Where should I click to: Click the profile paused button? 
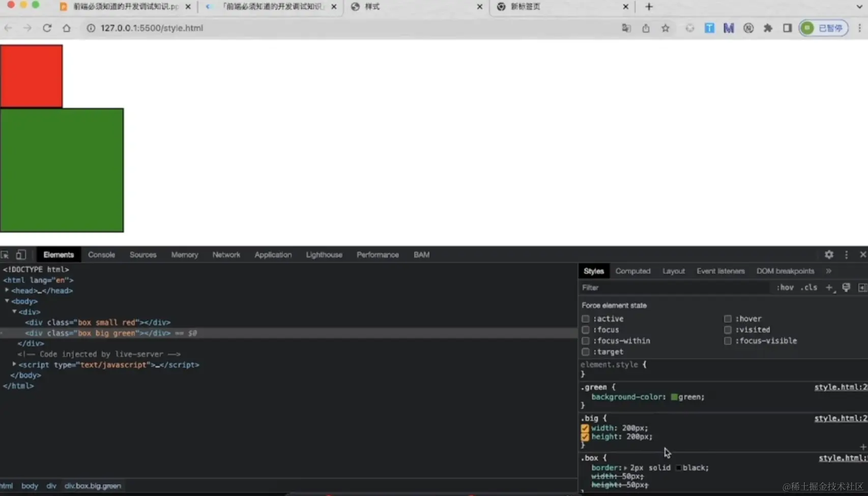[823, 28]
